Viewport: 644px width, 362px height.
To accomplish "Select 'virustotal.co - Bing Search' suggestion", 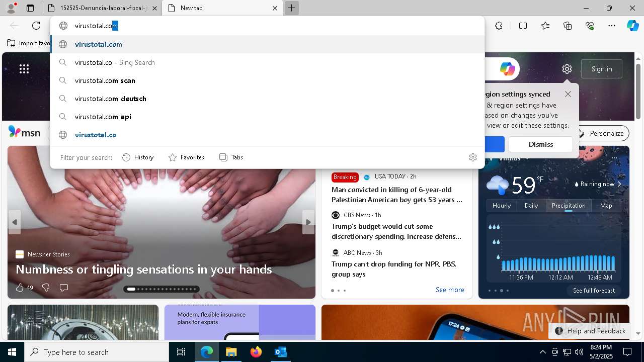I will [268, 62].
